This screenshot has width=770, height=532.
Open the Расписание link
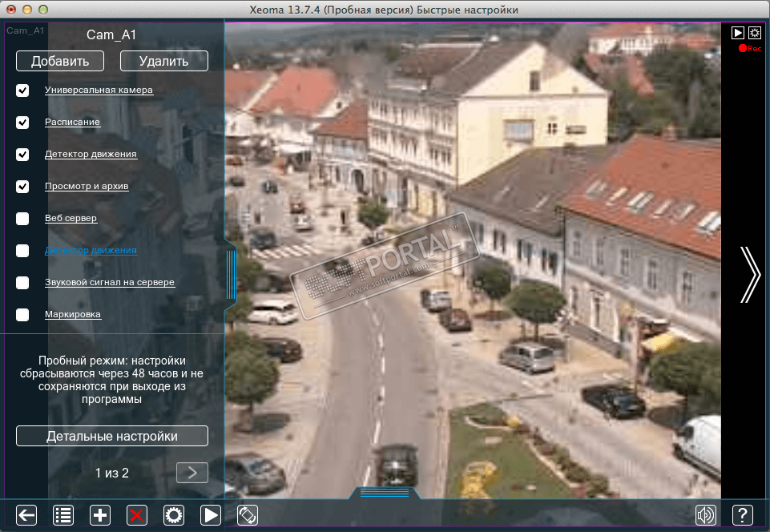(x=72, y=122)
